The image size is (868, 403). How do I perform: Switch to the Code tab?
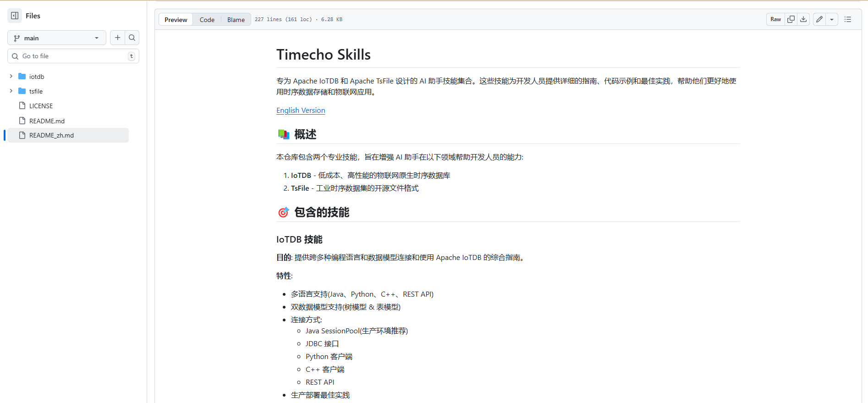pos(207,20)
